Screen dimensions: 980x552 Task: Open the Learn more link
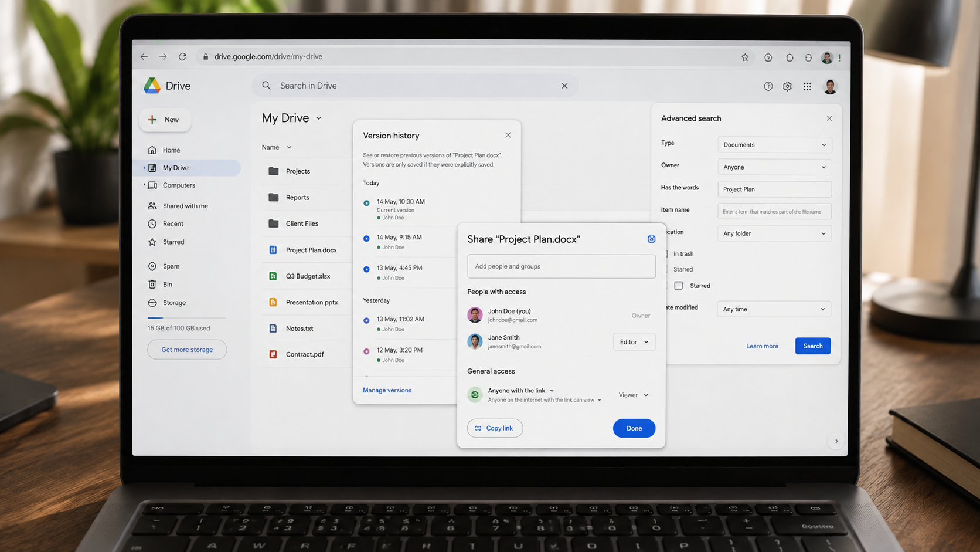point(762,346)
